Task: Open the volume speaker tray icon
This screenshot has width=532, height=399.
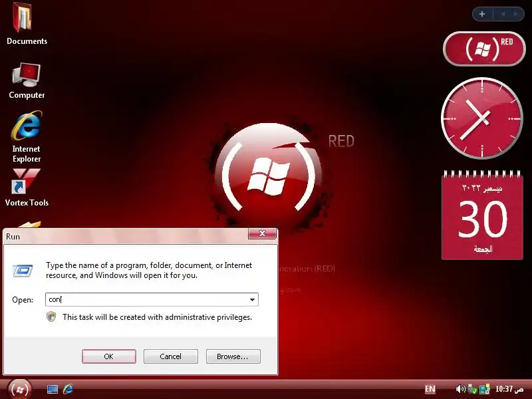Action: pyautogui.click(x=460, y=389)
